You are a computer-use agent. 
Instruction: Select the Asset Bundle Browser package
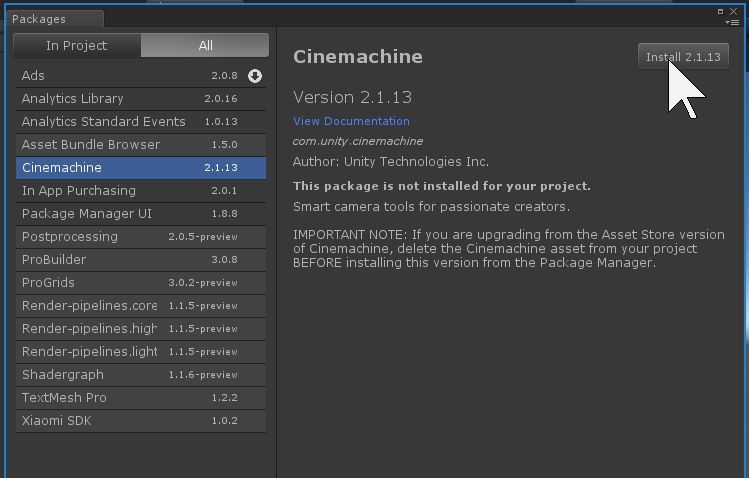pos(141,145)
